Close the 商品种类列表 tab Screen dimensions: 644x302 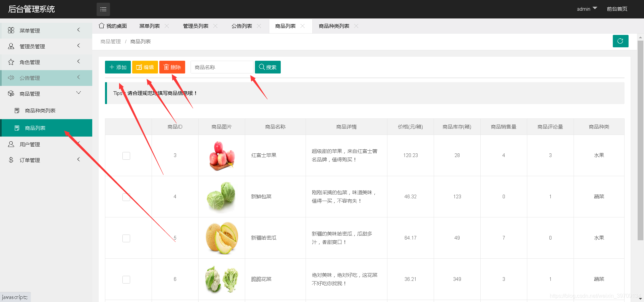pyautogui.click(x=356, y=26)
